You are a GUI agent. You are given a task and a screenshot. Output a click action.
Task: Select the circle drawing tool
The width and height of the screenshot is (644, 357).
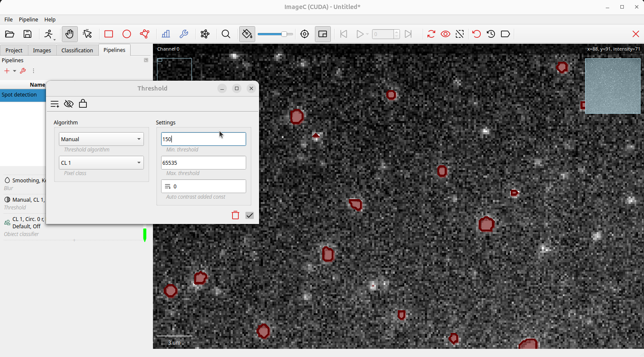[x=127, y=34]
